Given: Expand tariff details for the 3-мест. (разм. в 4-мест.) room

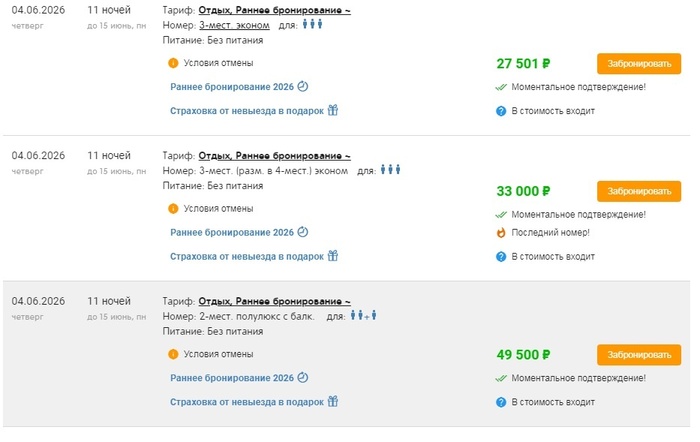Looking at the screenshot, I should [x=274, y=156].
